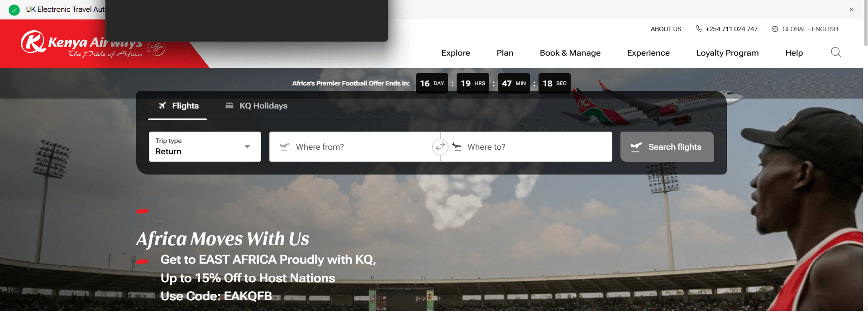Expand the Book & Manage menu
868x312 pixels.
pos(570,53)
